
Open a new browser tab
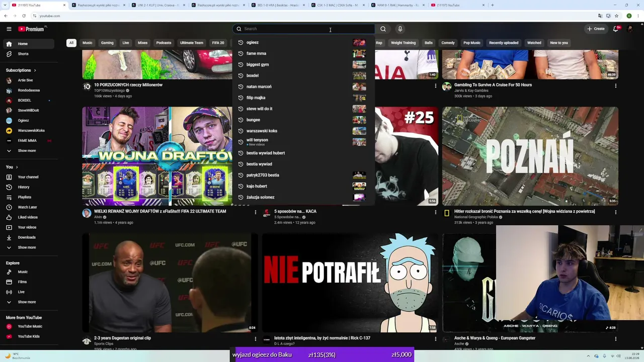[x=493, y=5]
